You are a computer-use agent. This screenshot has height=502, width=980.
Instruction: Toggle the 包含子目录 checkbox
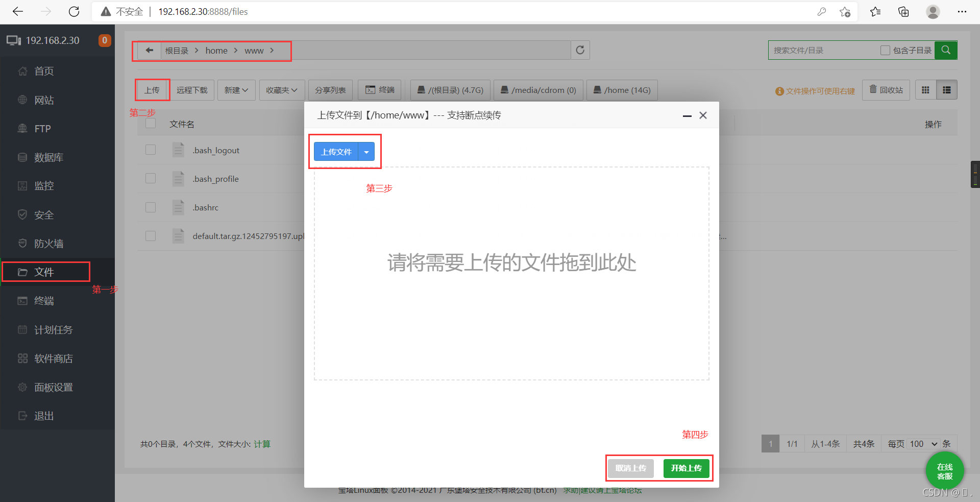point(885,50)
